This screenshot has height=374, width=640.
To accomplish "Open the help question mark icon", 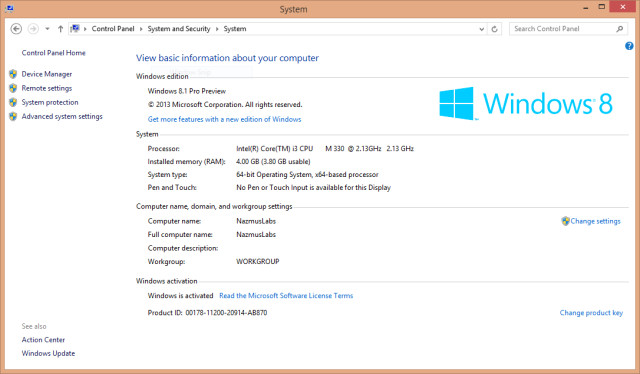I will pyautogui.click(x=629, y=46).
